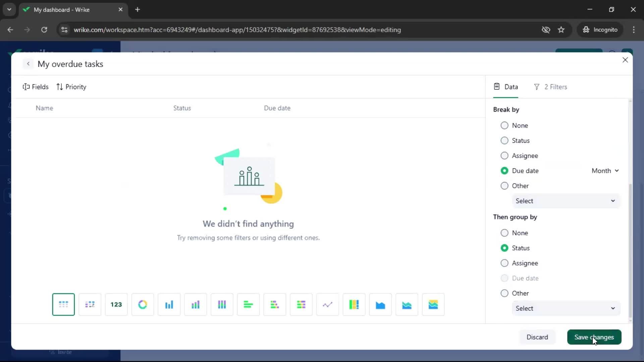644x362 pixels.
Task: Switch to the 2 Filters tab
Action: (550, 87)
